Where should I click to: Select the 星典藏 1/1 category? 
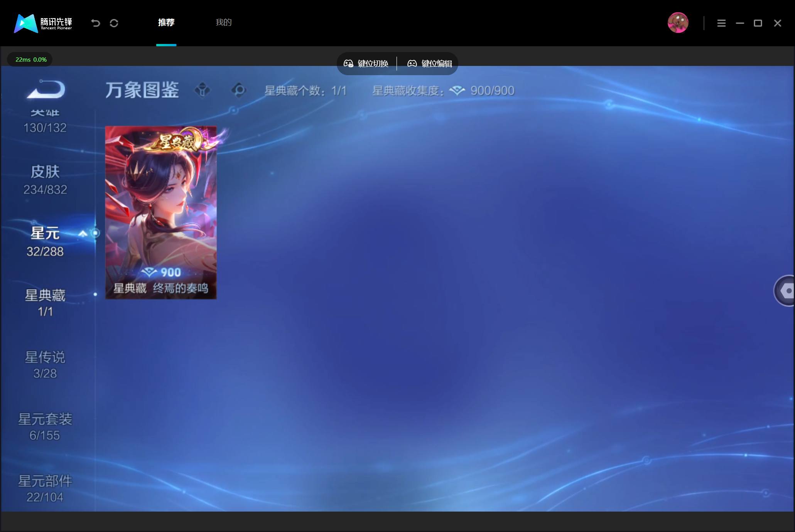[x=45, y=303]
